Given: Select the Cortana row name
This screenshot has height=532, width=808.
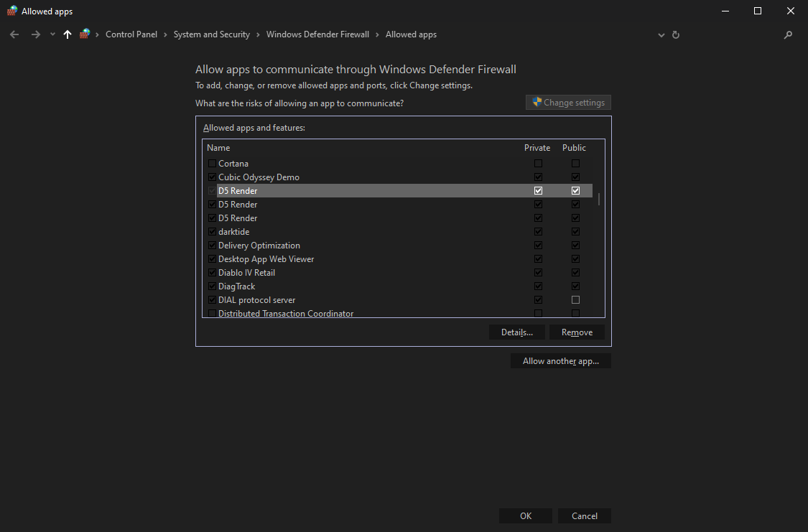Looking at the screenshot, I should [x=233, y=163].
